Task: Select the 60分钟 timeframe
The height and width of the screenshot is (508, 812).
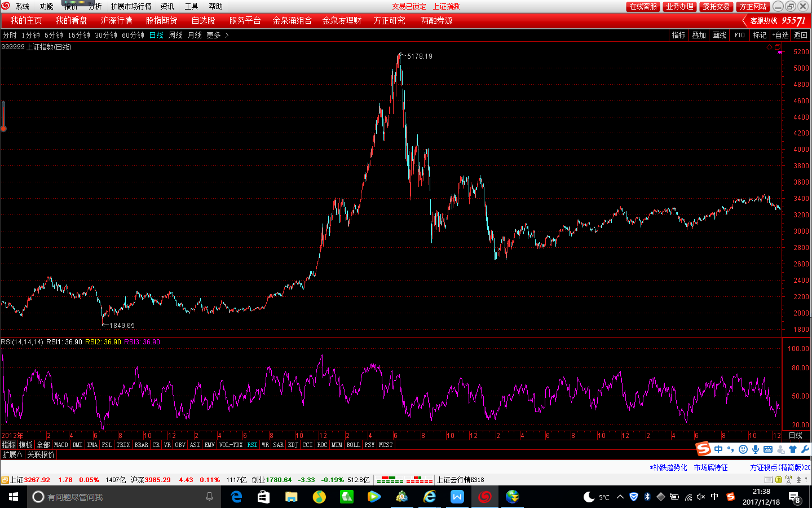Action: coord(133,35)
